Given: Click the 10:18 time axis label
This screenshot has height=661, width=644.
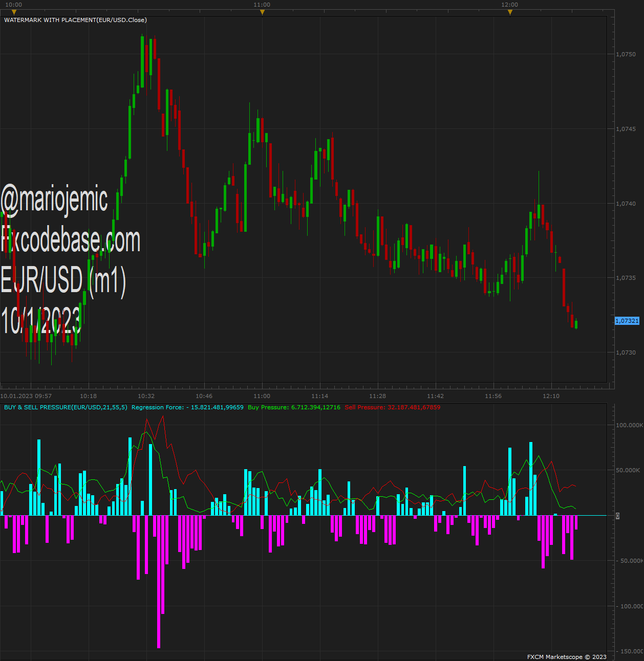Looking at the screenshot, I should coord(89,396).
